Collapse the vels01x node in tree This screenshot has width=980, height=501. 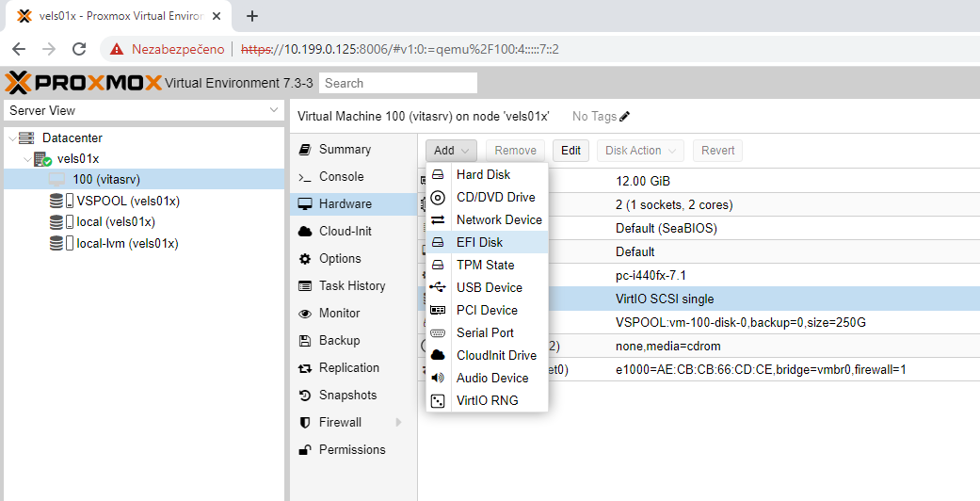pos(25,159)
